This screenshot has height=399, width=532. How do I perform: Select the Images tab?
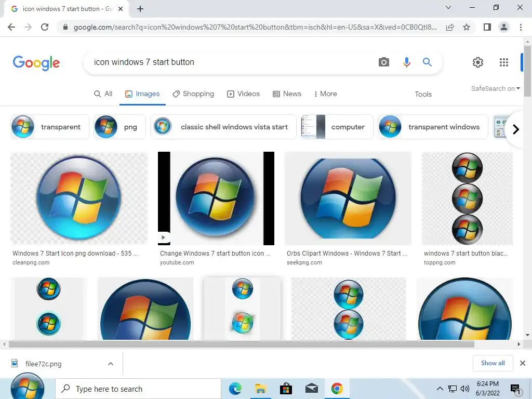click(142, 94)
